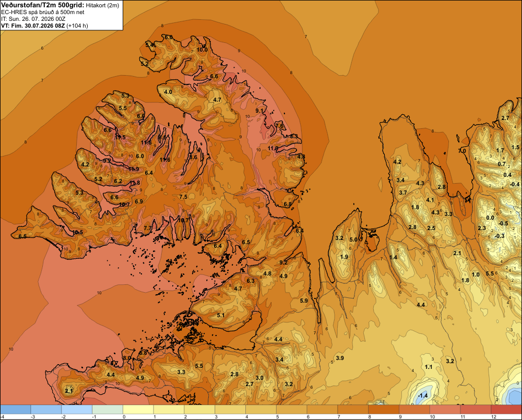Click the '9.2' temperature value on the map

pos(283,262)
